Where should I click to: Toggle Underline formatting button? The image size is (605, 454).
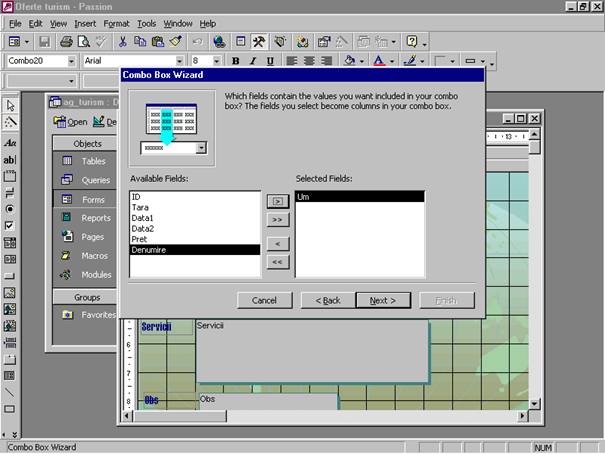point(269,61)
